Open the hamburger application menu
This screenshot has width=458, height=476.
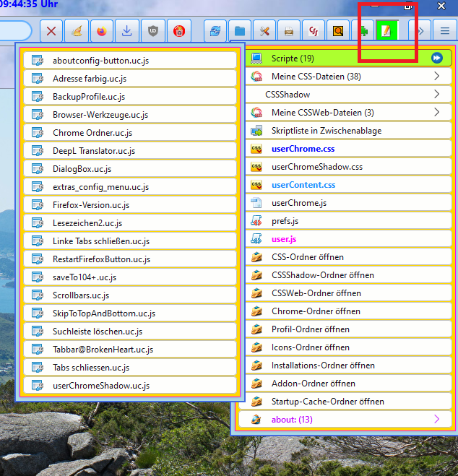click(445, 31)
